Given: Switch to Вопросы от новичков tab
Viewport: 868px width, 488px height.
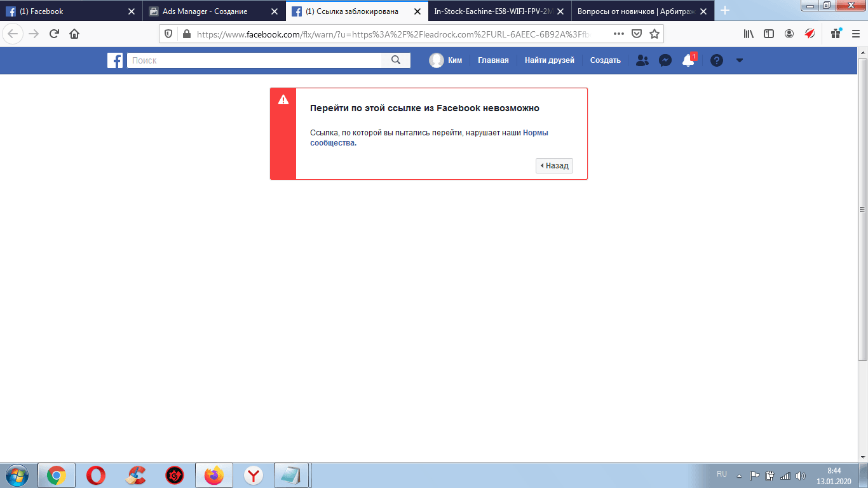Looking at the screenshot, I should (x=642, y=11).
